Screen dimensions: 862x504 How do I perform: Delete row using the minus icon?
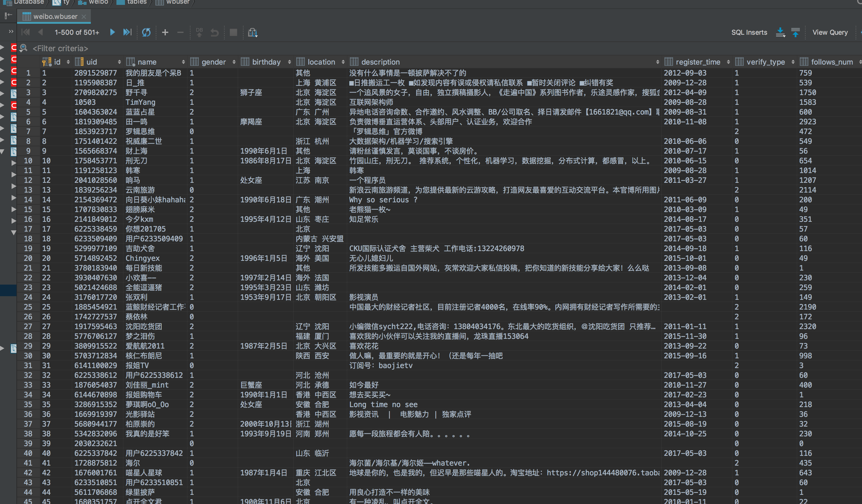click(180, 32)
